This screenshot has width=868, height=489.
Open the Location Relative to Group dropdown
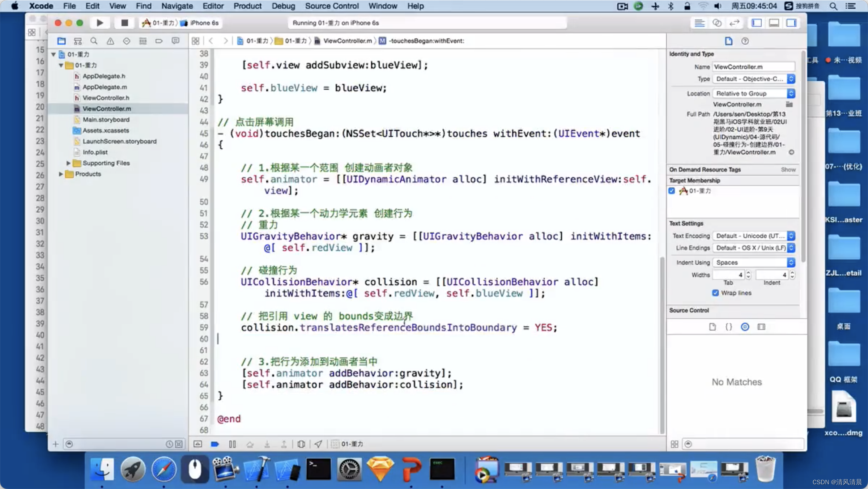(x=754, y=93)
